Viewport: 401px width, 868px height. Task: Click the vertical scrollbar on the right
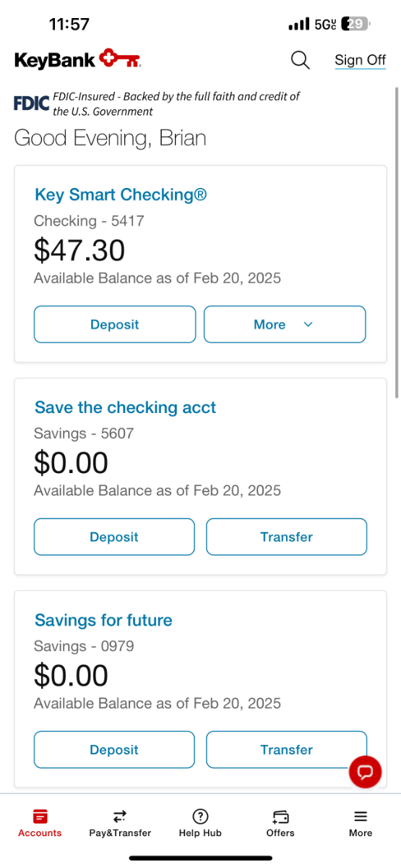(x=397, y=242)
